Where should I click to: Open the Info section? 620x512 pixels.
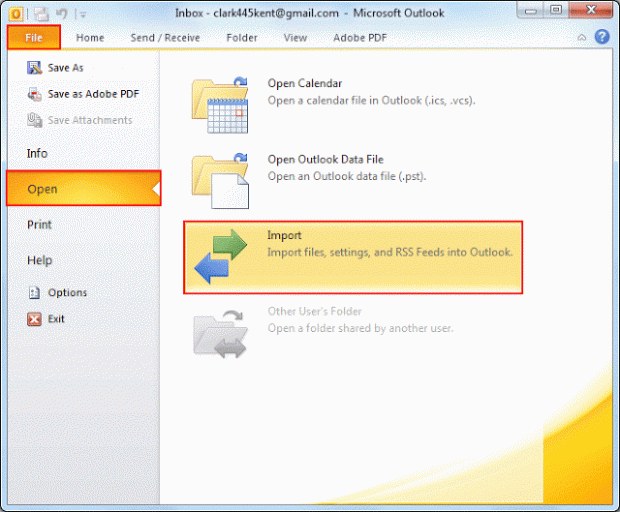click(x=37, y=153)
